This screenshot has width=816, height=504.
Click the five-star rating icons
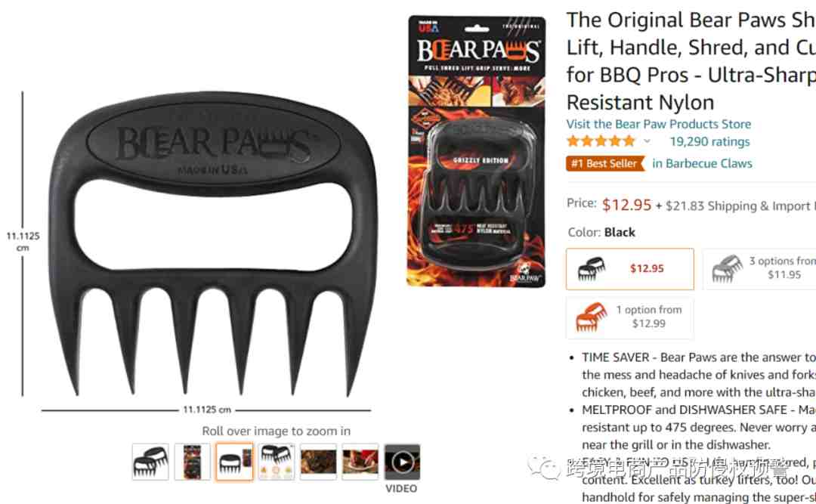pyautogui.click(x=601, y=141)
